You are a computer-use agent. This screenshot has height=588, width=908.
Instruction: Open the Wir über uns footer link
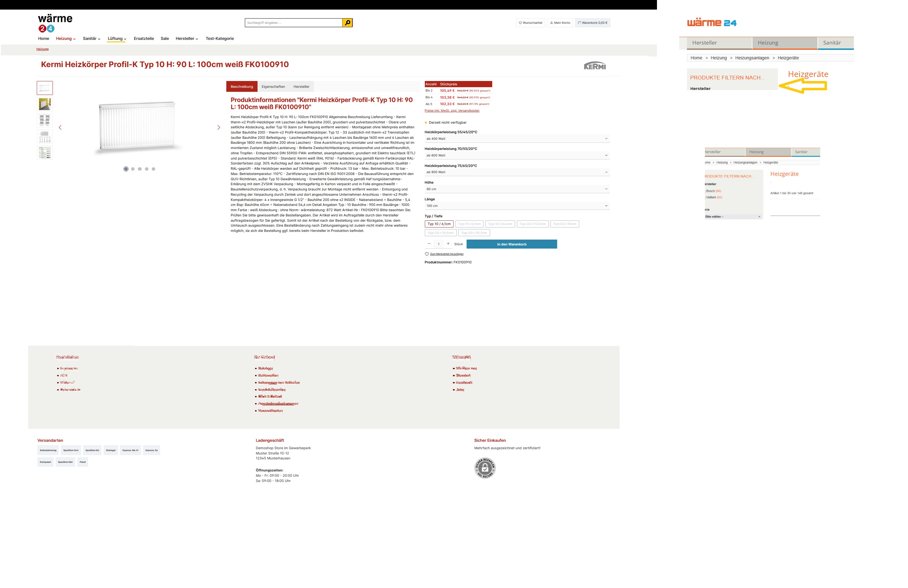(x=466, y=369)
